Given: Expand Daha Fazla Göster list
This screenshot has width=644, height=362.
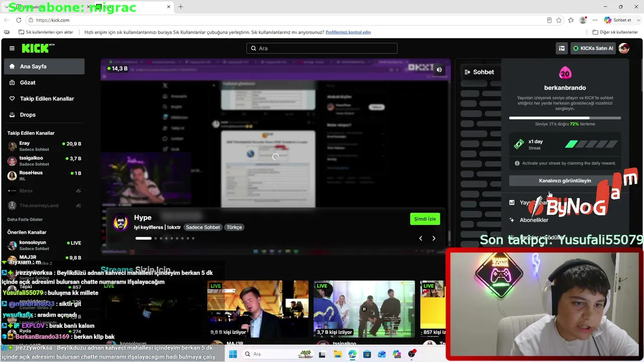Looking at the screenshot, I should tap(25, 220).
